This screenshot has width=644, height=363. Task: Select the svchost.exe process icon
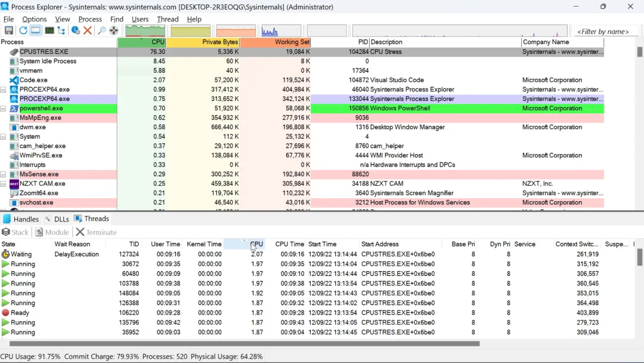tap(14, 202)
